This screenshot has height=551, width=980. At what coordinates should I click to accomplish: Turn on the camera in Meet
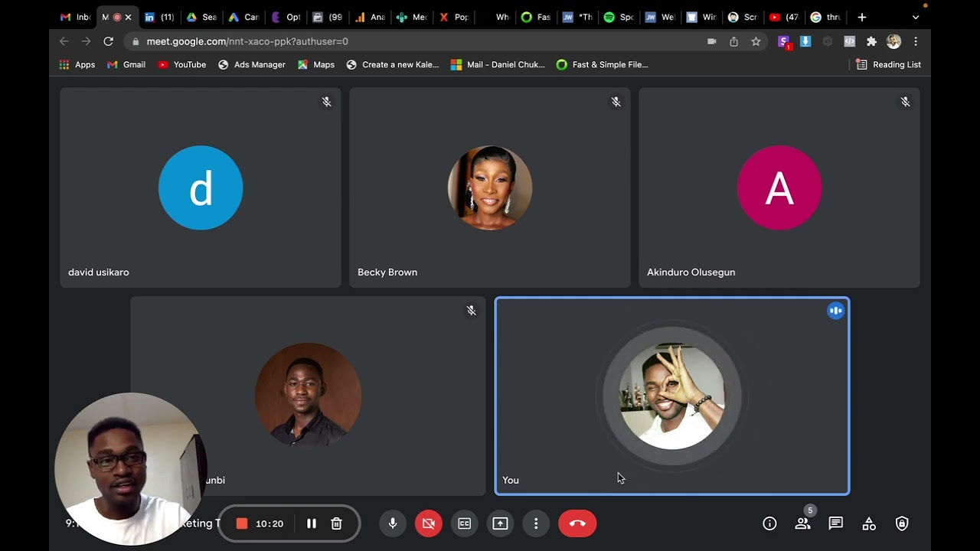click(429, 523)
